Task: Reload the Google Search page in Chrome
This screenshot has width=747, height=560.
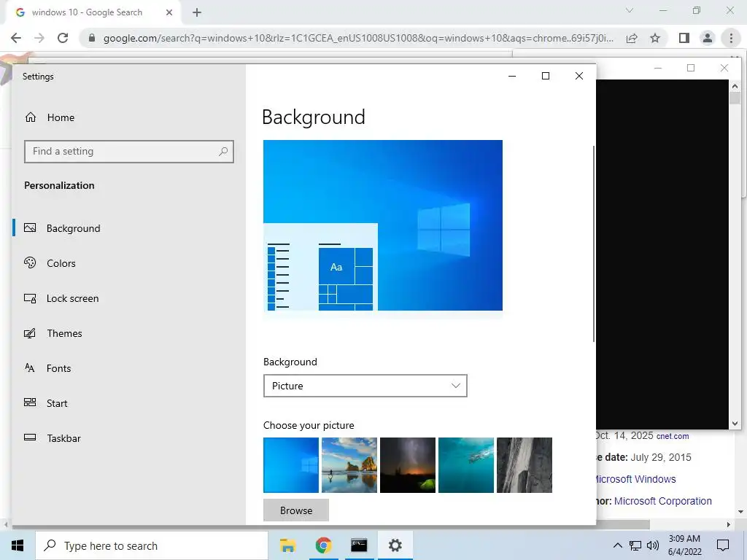Action: click(x=63, y=38)
